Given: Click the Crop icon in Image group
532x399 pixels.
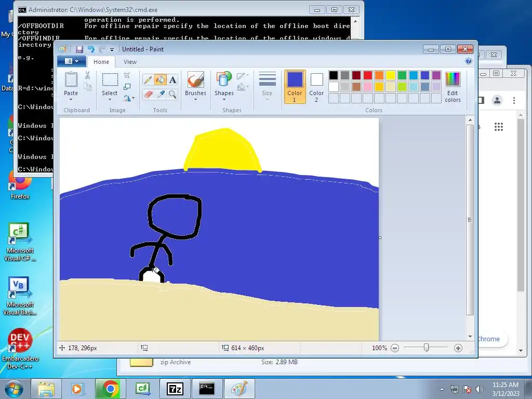Looking at the screenshot, I should pyautogui.click(x=127, y=75).
